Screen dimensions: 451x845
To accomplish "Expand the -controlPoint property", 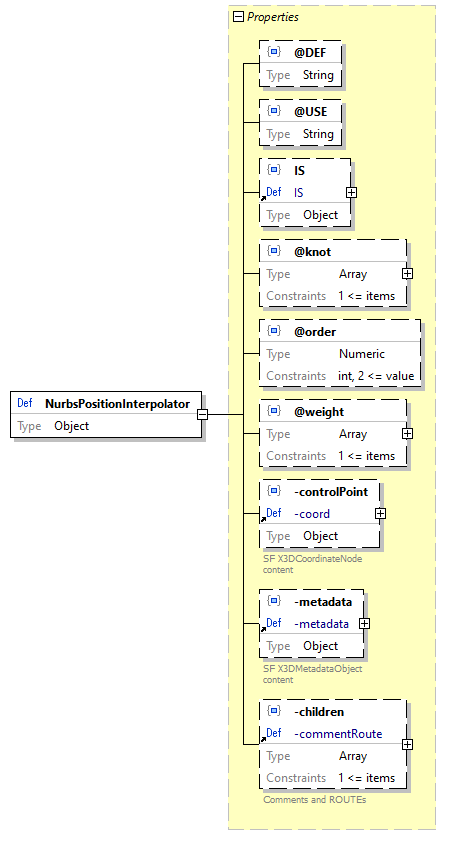I will pyautogui.click(x=380, y=514).
